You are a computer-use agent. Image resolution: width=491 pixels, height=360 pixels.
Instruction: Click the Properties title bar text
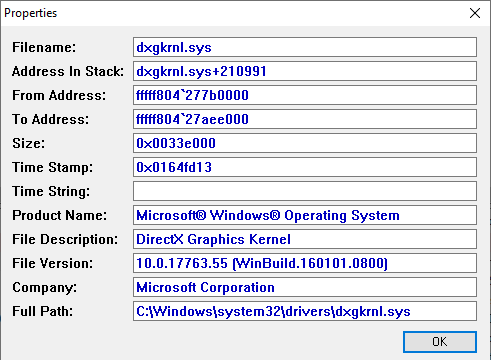click(30, 13)
